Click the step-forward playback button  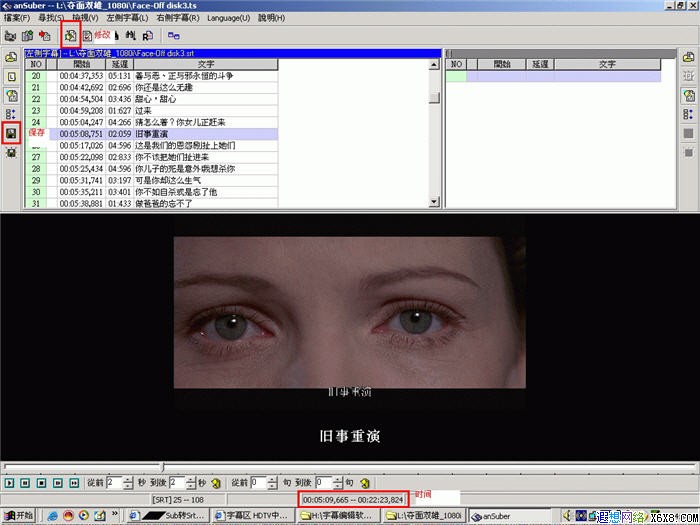click(58, 483)
